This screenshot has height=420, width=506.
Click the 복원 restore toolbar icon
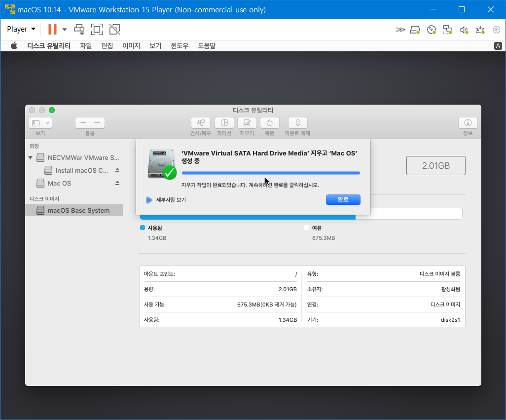(x=269, y=123)
